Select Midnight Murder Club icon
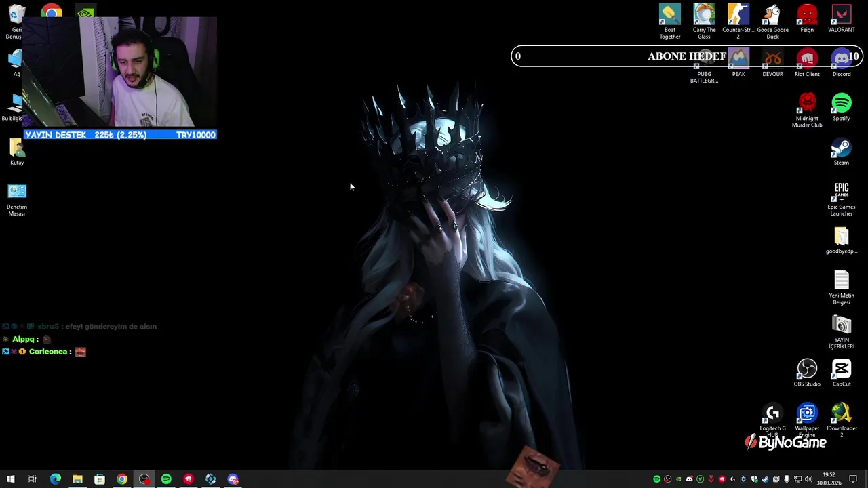Image resolution: width=868 pixels, height=488 pixels. (807, 110)
